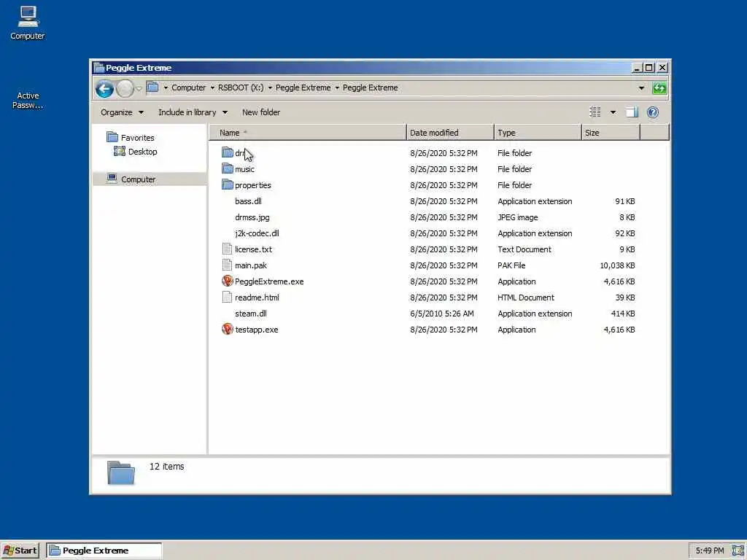
Task: Maximize the Peggle Extreme window
Action: (x=649, y=68)
